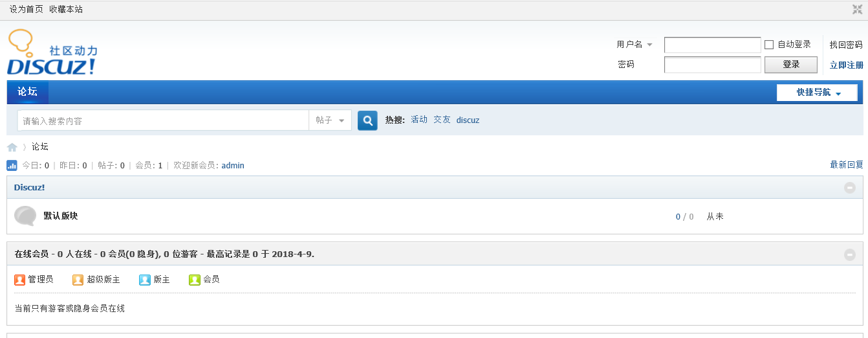This screenshot has width=868, height=338.
Task: Click the 管理员 orange user icon
Action: (19, 280)
